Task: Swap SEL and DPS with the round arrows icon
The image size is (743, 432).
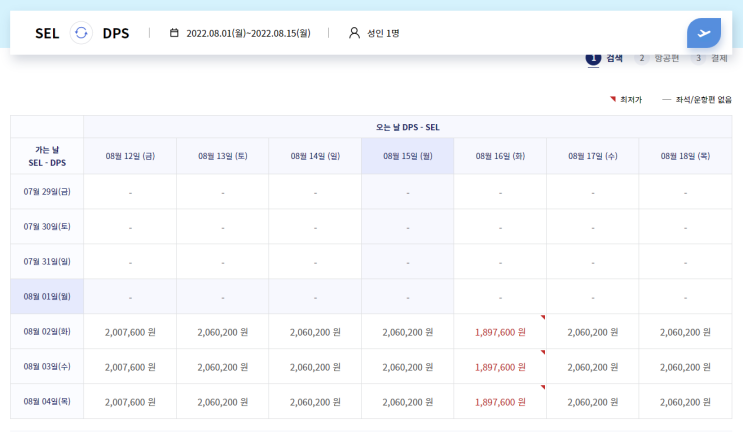Action: coord(81,33)
